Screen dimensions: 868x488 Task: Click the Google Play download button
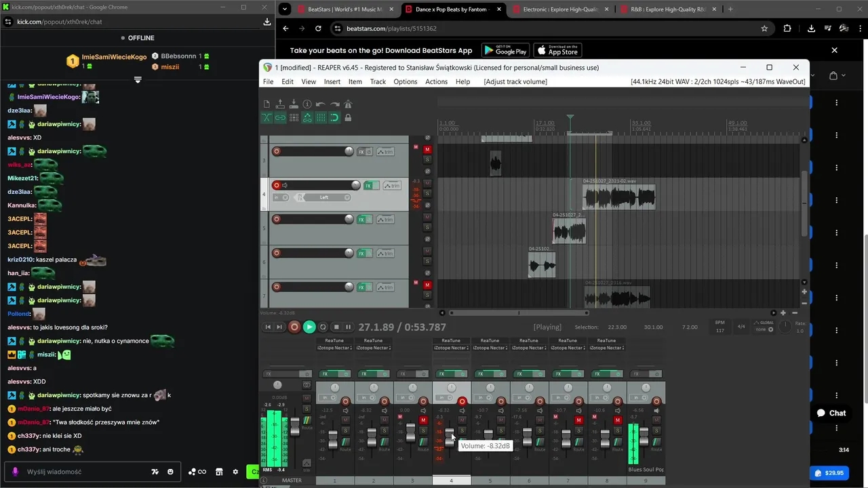506,50
